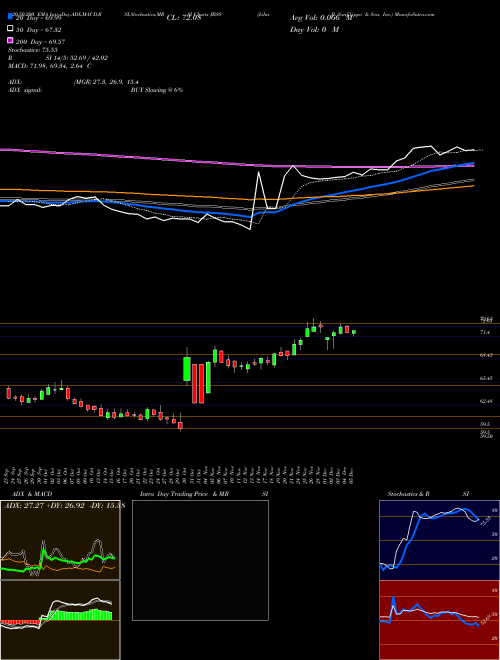500x660 pixels.
Task: Click the white 50 Day legend swatch
Action: (10, 29)
